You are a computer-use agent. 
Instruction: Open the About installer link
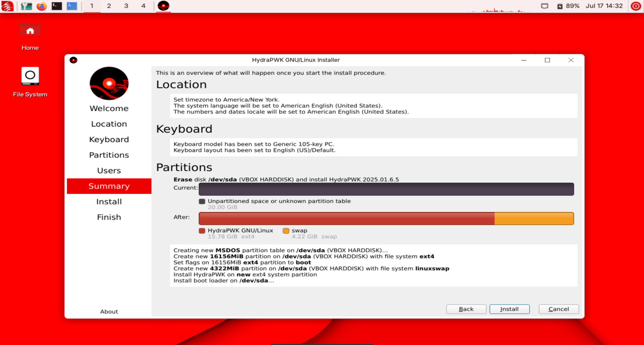(109, 311)
